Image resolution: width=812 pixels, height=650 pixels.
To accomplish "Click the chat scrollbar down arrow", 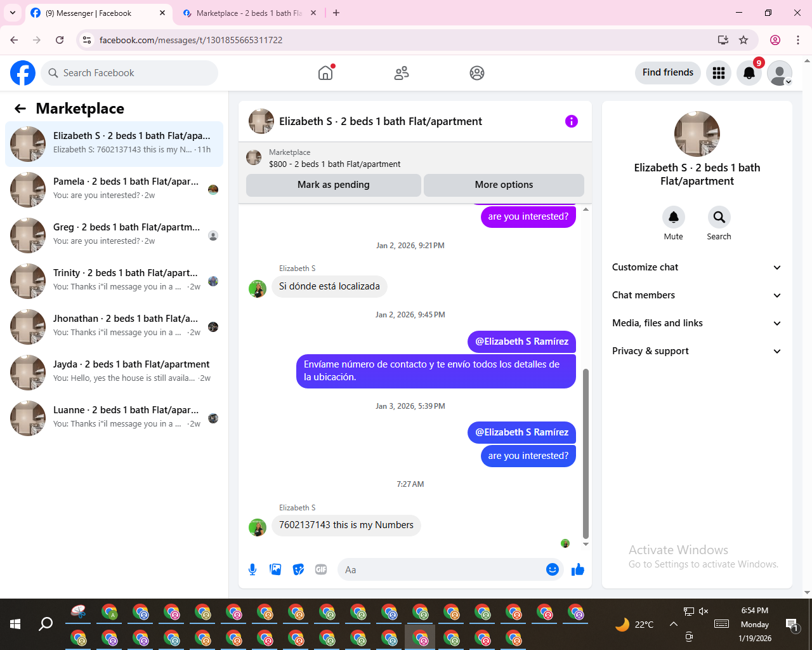I will pos(586,544).
